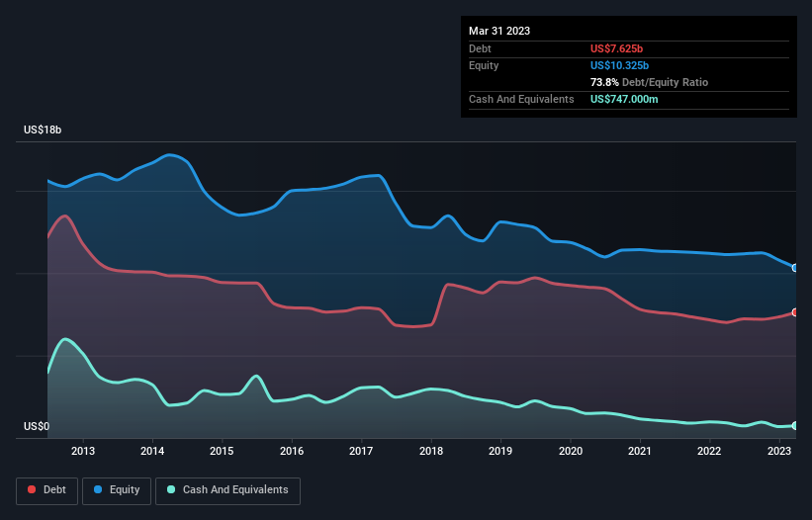Click the 2017 x-axis label
Viewport: 812px width, 520px height.
(361, 451)
